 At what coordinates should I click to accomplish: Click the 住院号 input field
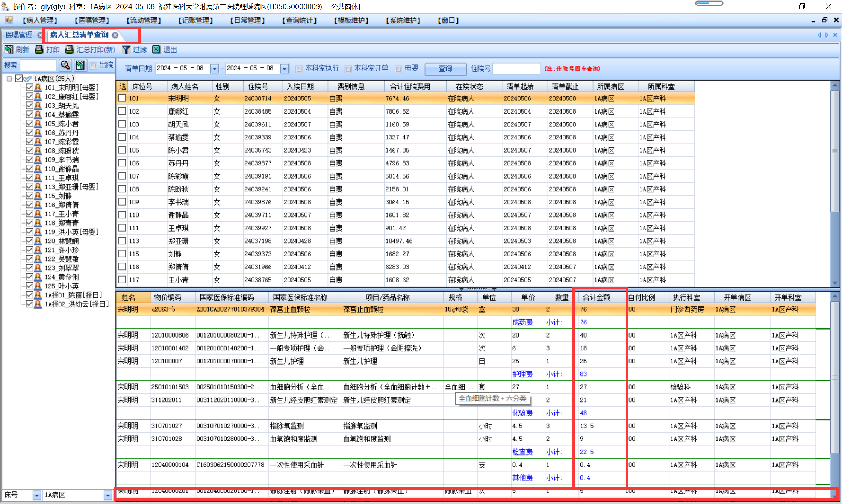[x=516, y=68]
